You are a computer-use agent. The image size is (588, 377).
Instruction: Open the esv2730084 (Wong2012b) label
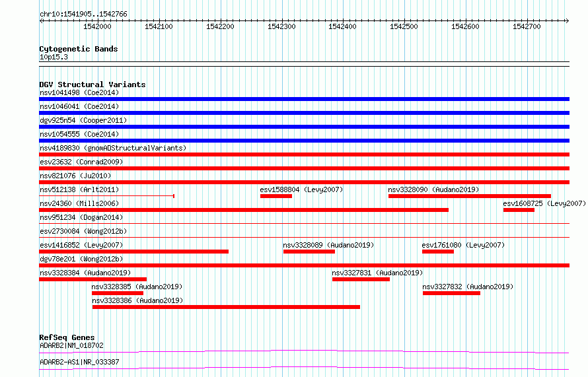[x=83, y=231]
